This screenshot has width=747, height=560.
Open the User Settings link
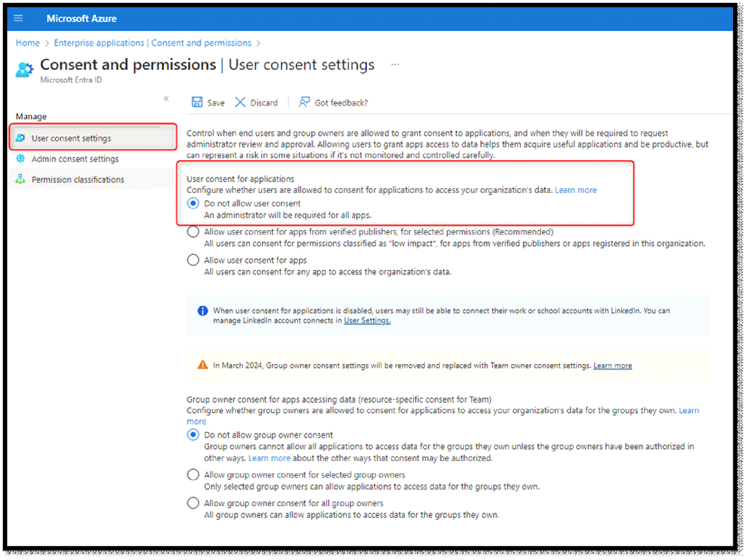pos(367,320)
